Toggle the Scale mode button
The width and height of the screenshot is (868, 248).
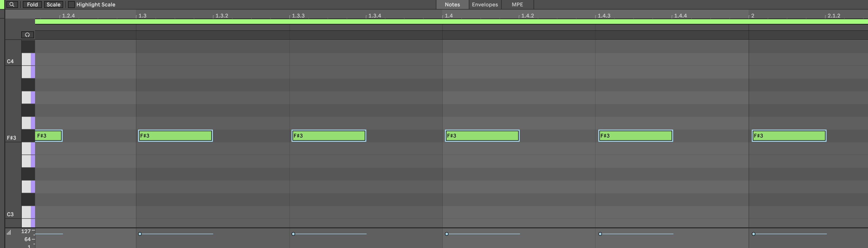tap(53, 4)
